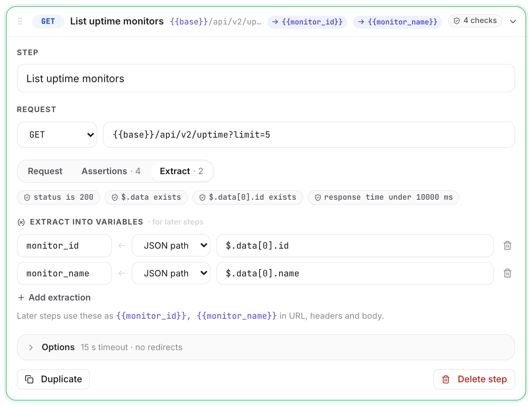Click the trash icon in Delete step
The width and height of the screenshot is (532, 406).
pyautogui.click(x=446, y=379)
